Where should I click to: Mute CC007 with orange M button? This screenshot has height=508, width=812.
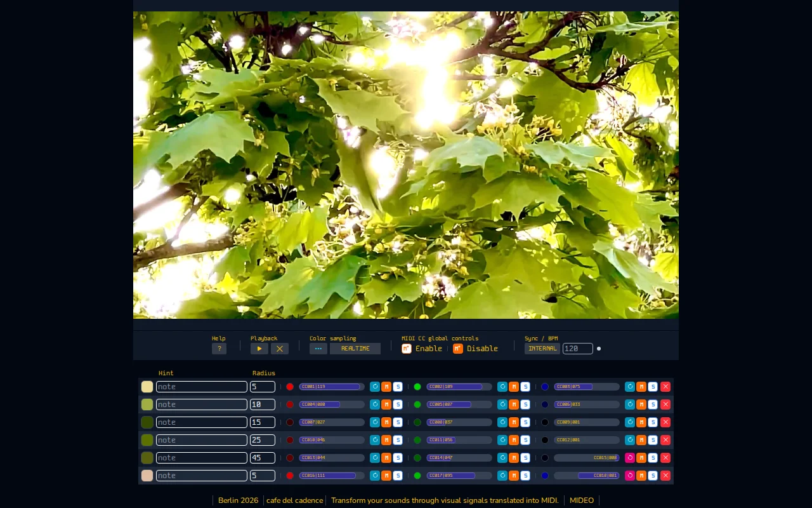(x=386, y=422)
